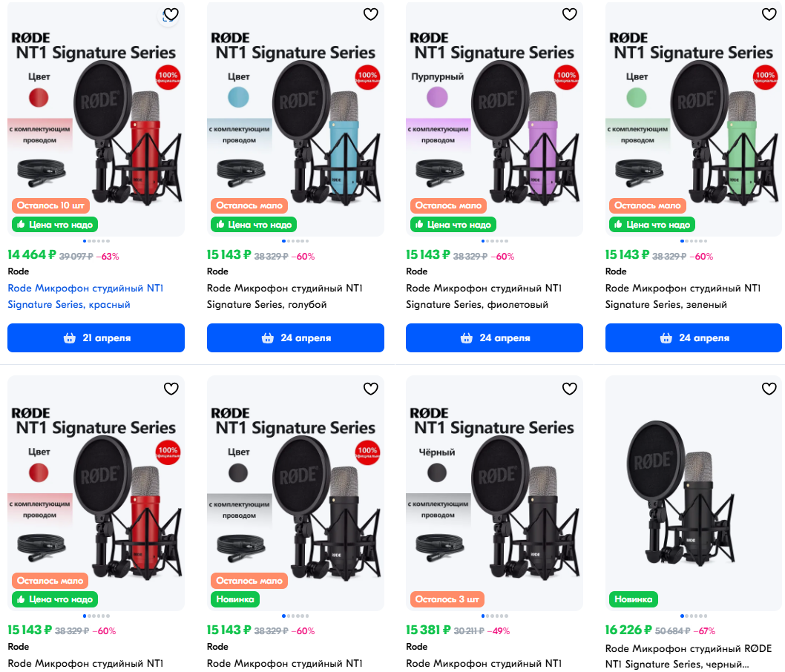The image size is (785, 672).
Task: Open the голубой Signature Series product title
Action: [284, 296]
